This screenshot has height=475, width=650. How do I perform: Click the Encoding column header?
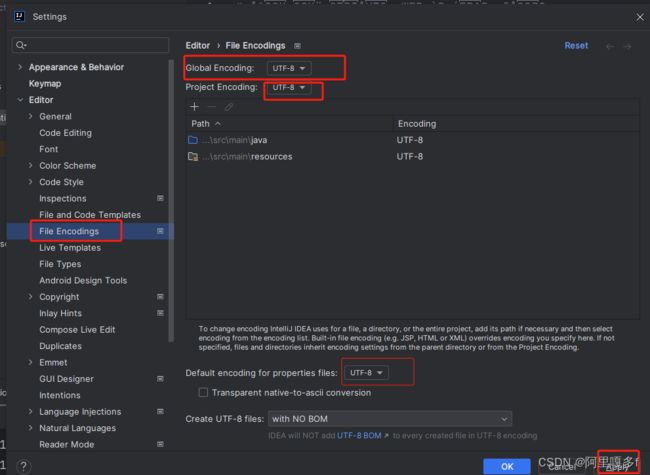(417, 124)
